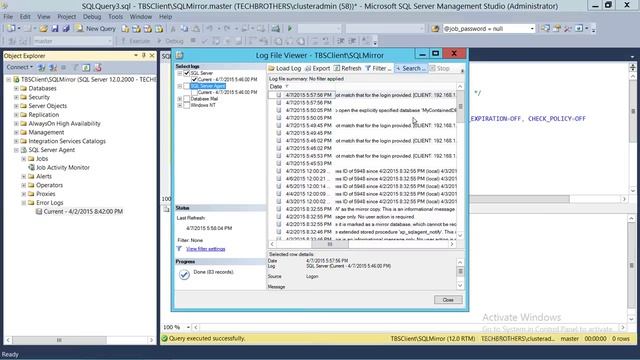Click the 100 % zoom dropdown in editor
Image resolution: width=640 pixels, height=360 pixels.
pyautogui.click(x=188, y=327)
